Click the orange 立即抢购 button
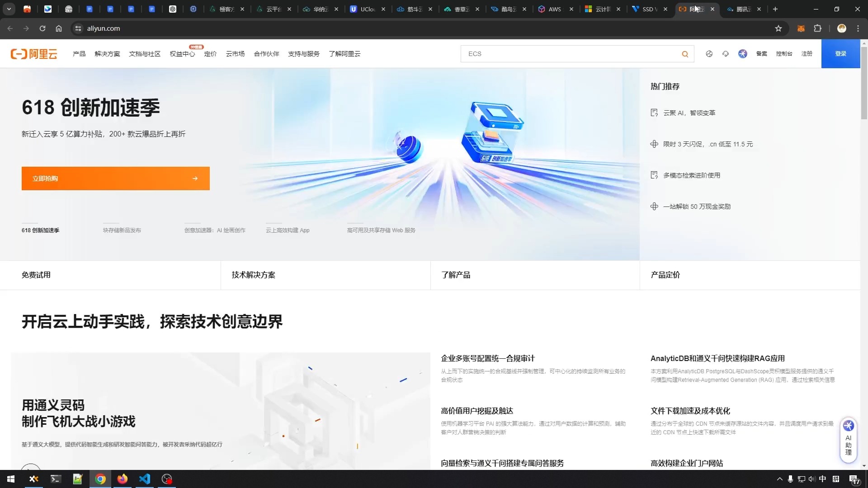Image resolution: width=868 pixels, height=488 pixels. (x=116, y=178)
